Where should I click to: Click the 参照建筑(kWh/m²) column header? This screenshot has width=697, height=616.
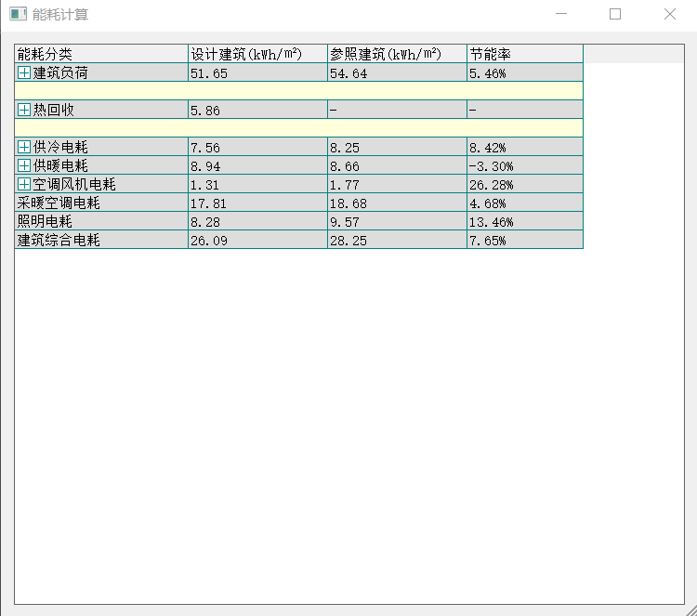(396, 54)
